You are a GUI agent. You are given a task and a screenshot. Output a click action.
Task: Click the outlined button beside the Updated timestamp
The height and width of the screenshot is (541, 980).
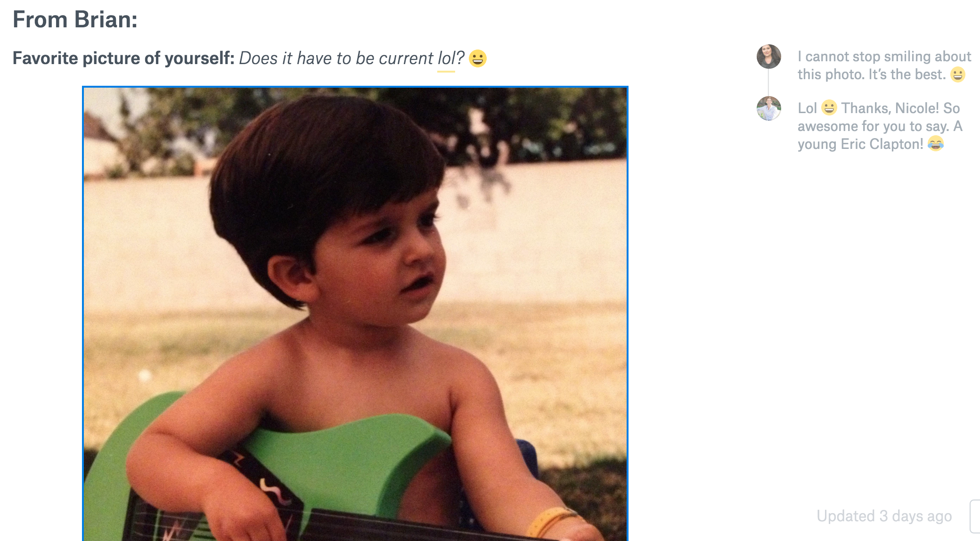975,516
